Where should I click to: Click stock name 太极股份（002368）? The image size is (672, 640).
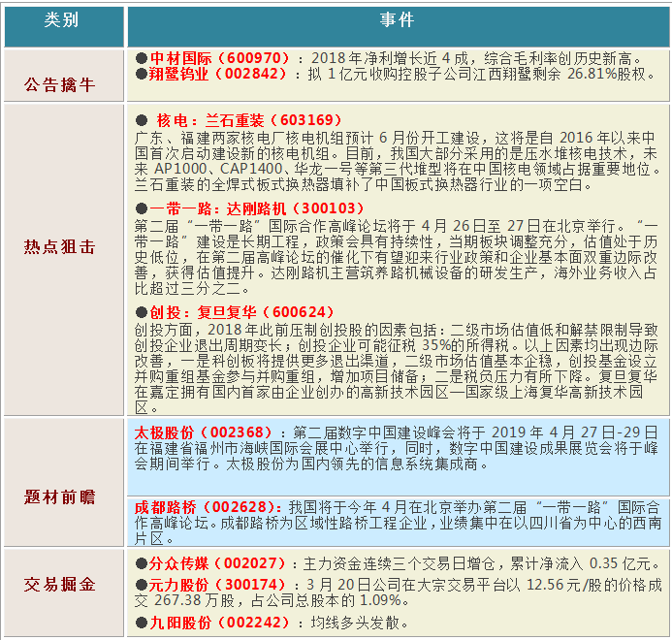pyautogui.click(x=204, y=432)
